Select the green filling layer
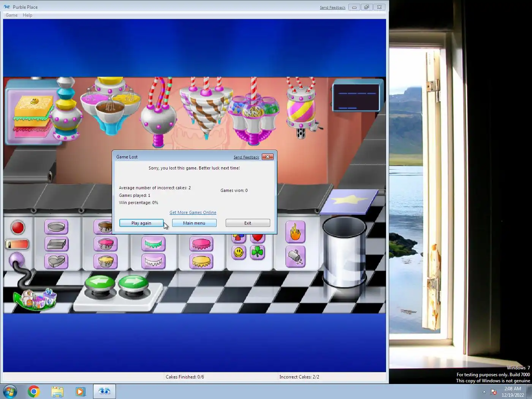 153,244
